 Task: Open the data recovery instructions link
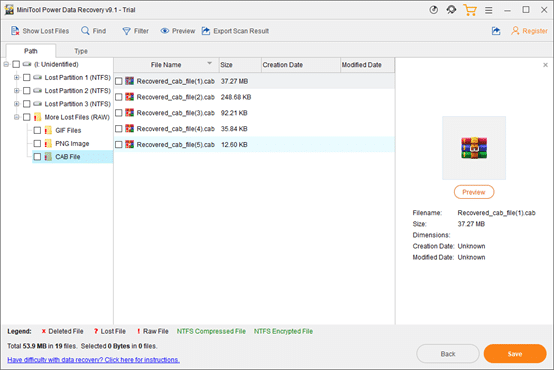(x=93, y=360)
